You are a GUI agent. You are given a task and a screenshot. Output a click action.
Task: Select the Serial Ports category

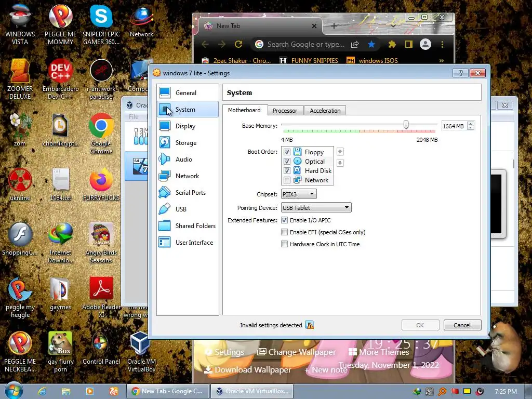tap(188, 192)
